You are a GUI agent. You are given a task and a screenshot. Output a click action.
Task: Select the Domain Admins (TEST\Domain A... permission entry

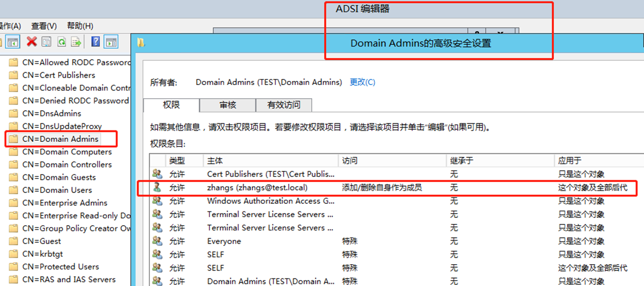point(397,281)
